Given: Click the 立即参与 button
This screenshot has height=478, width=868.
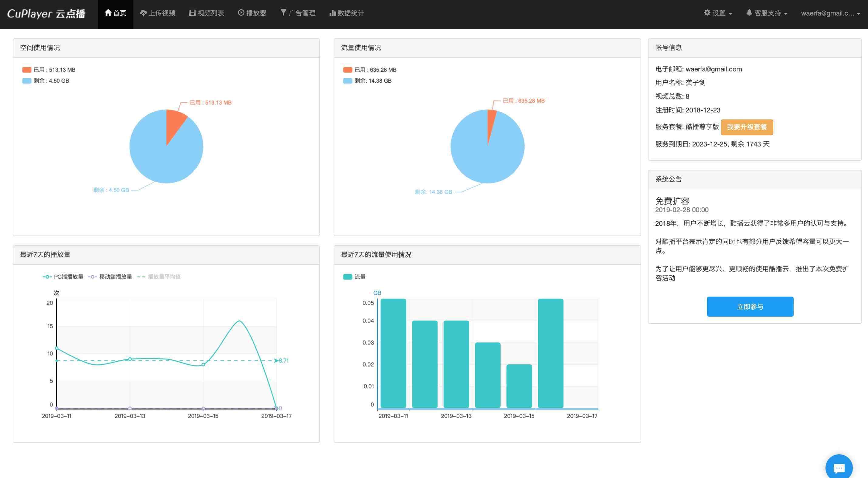Looking at the screenshot, I should (x=750, y=307).
